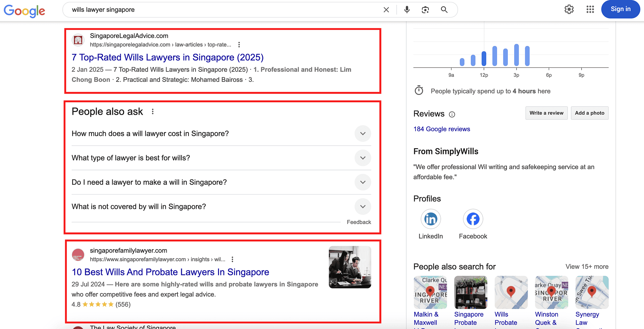Viewport: 644px width, 329px height.
Task: Click Write a review button
Action: point(546,113)
